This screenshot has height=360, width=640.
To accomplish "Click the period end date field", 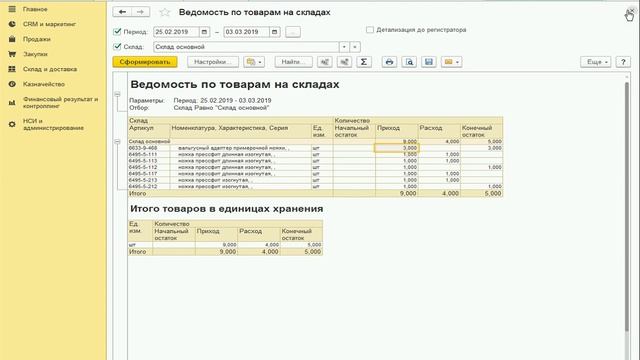I will [x=247, y=32].
